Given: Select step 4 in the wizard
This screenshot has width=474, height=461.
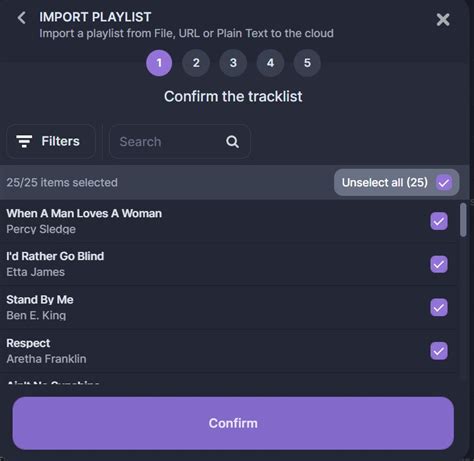Looking at the screenshot, I should (270, 63).
